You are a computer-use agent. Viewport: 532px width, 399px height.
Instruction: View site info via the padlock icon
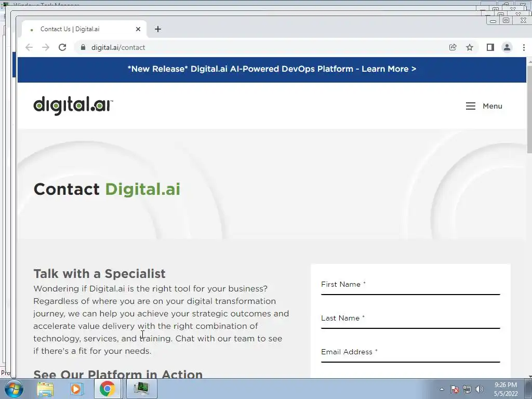point(83,47)
